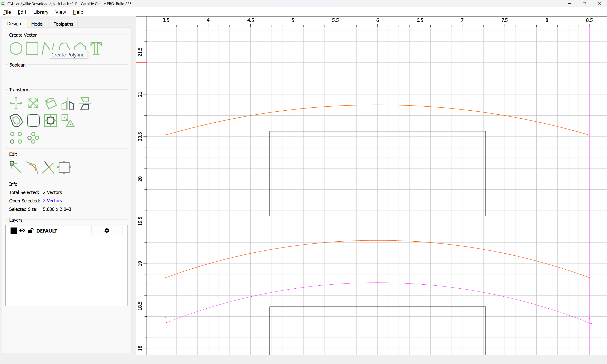607x364 pixels.
Task: Select the Create Text tool
Action: pyautogui.click(x=96, y=48)
